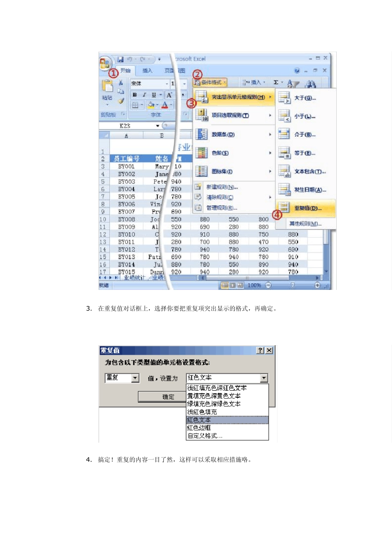Click the Save icon in quick access toolbar
This screenshot has width=392, height=555.
[120, 59]
